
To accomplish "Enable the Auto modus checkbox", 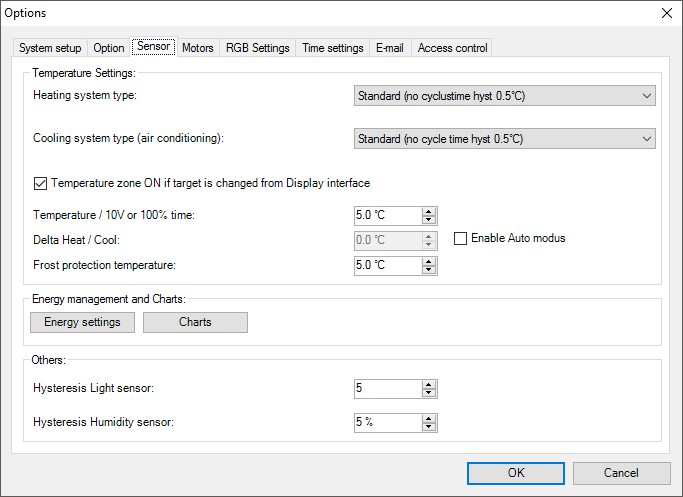I will [461, 238].
